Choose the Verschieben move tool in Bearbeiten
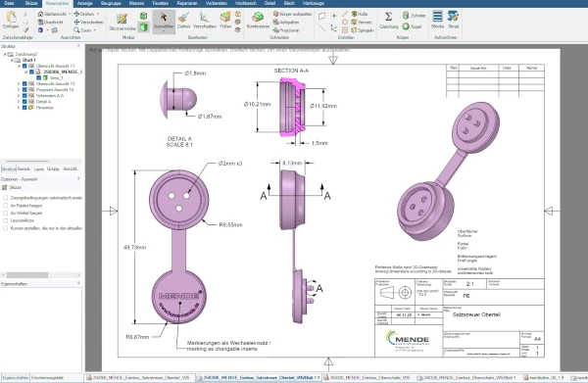This screenshot has height=383, width=588. click(x=205, y=21)
